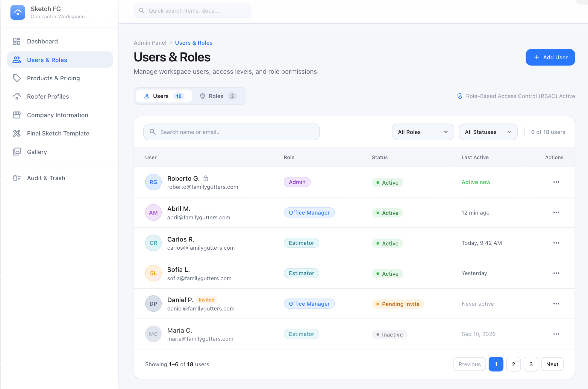
Task: Focus the Search name or email field
Action: click(231, 132)
